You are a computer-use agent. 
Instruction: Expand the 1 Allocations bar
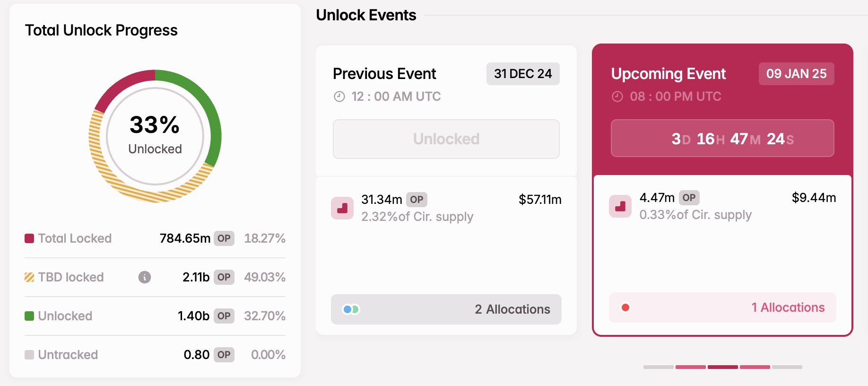(x=722, y=307)
